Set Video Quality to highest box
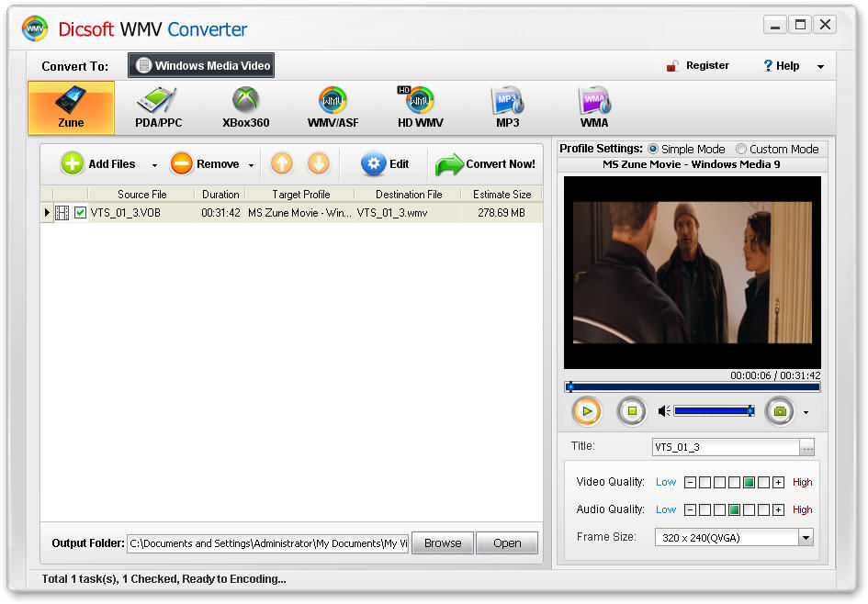 [763, 482]
